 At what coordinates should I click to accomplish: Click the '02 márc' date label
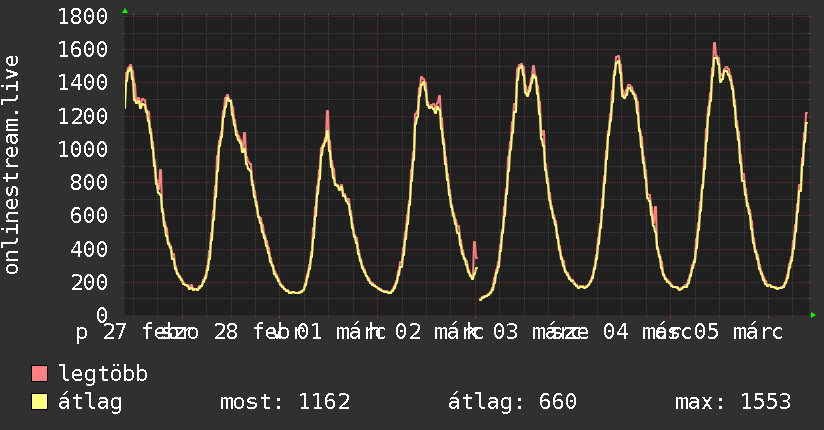pyautogui.click(x=439, y=332)
